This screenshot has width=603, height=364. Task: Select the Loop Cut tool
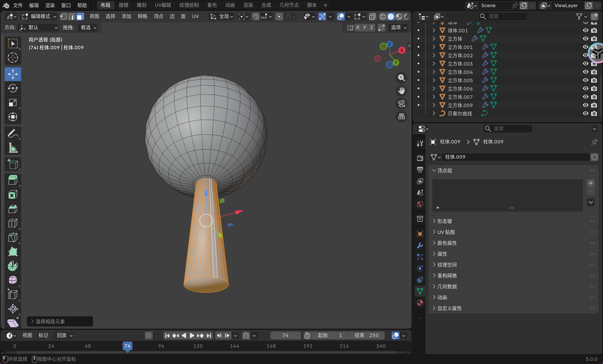[13, 223]
